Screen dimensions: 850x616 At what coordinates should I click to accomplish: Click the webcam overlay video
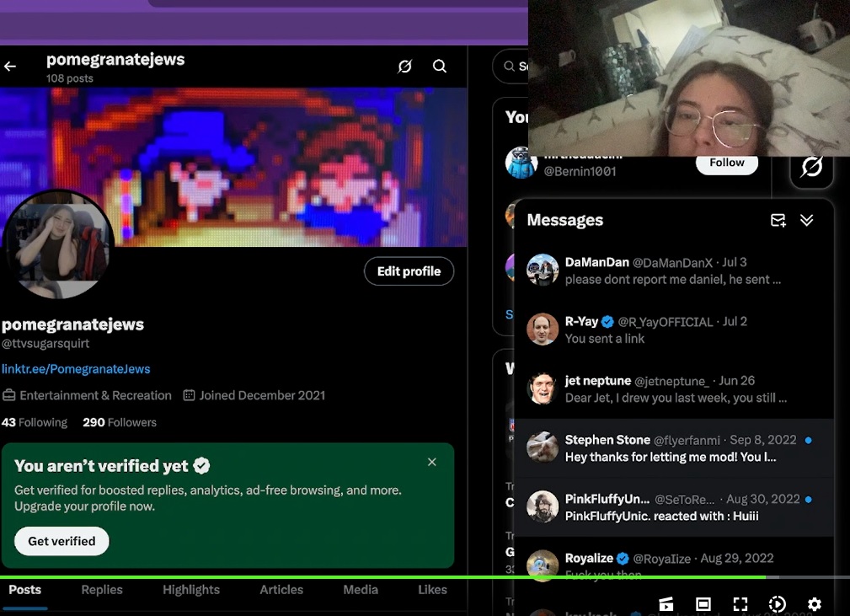tap(689, 78)
